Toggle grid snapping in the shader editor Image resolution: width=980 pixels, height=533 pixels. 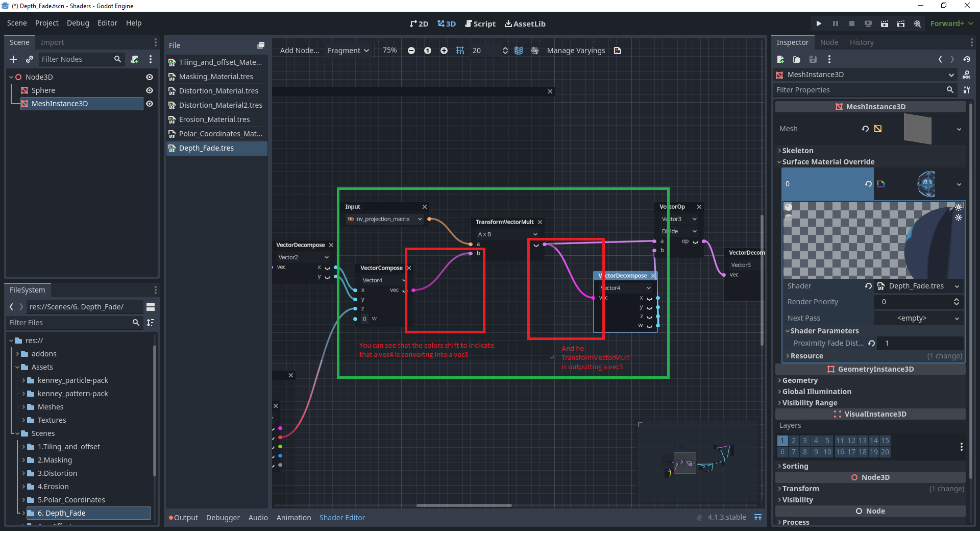(460, 51)
